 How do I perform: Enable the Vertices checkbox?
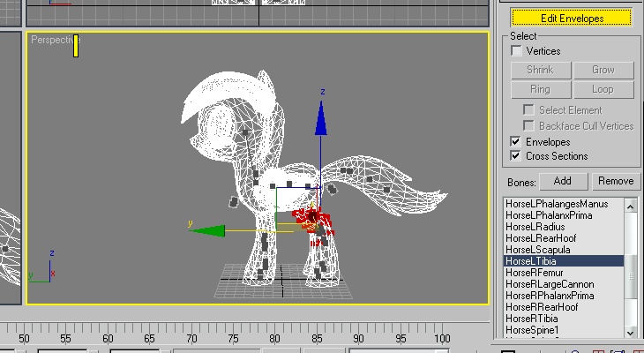tap(516, 51)
